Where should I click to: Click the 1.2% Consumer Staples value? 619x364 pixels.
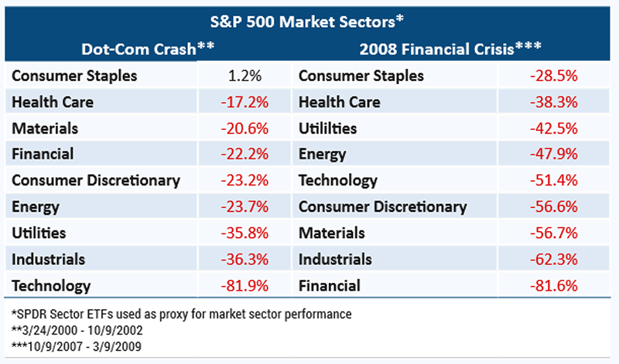[x=246, y=76]
